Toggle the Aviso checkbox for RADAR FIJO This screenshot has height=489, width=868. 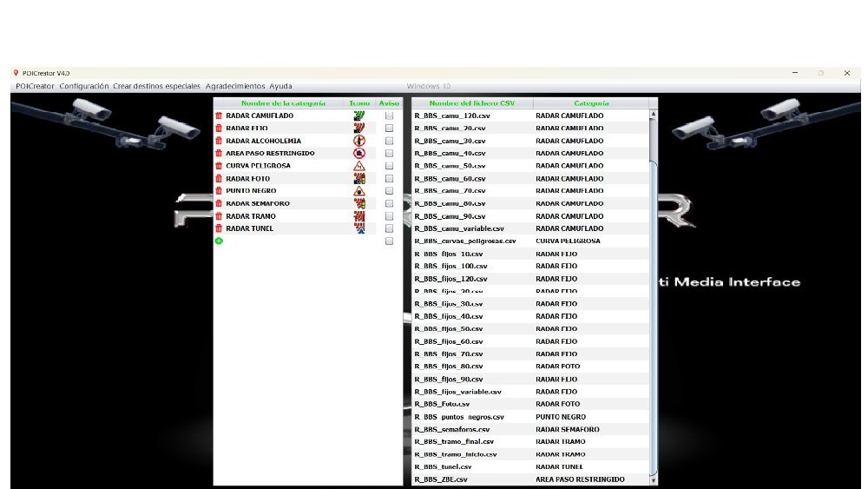[x=389, y=128]
